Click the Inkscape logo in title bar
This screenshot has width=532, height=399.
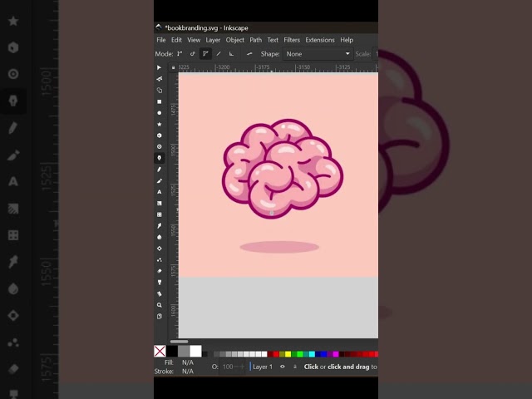point(159,27)
